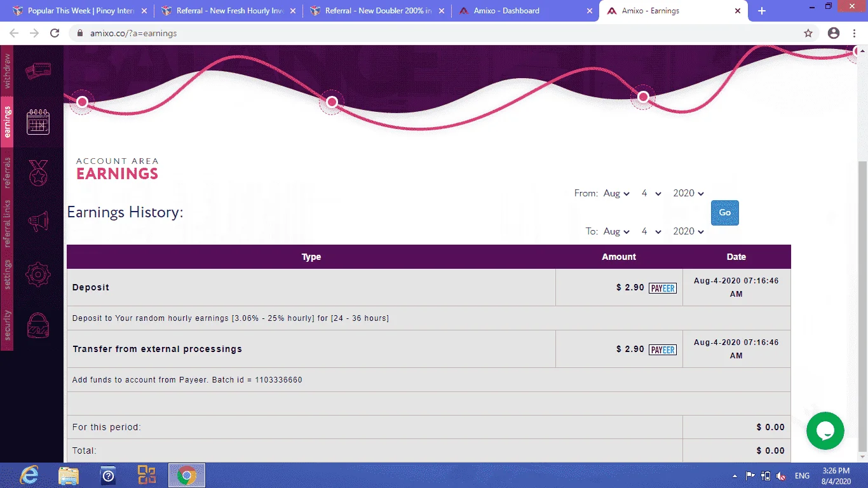The height and width of the screenshot is (488, 868).
Task: Click the Total row $ 0.00 value
Action: [x=770, y=451]
